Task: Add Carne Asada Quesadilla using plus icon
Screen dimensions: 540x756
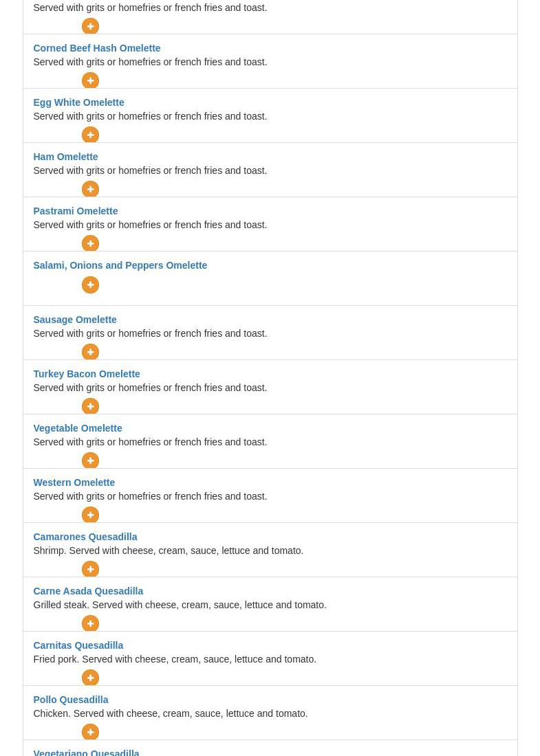Action: coord(90,623)
